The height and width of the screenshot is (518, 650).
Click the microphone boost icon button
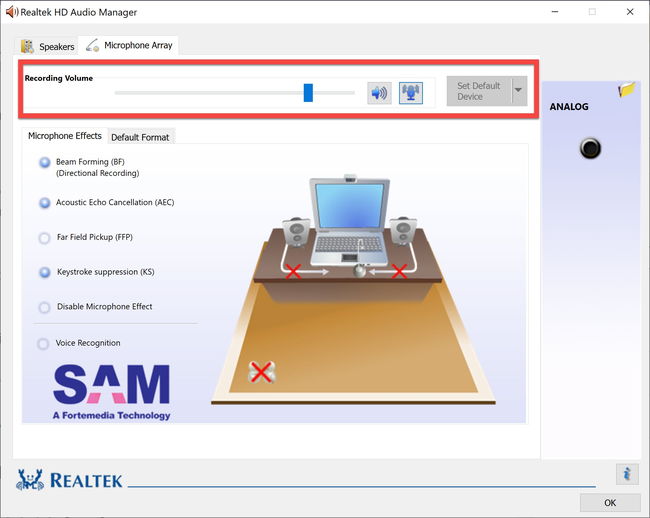[x=411, y=93]
